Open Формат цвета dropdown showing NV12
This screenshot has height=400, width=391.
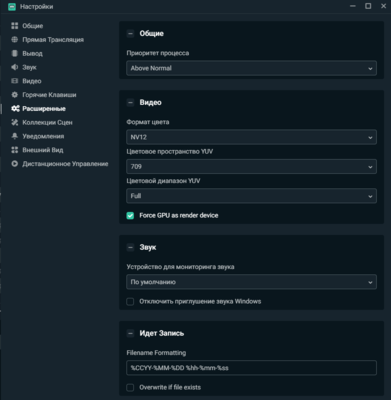coord(252,137)
